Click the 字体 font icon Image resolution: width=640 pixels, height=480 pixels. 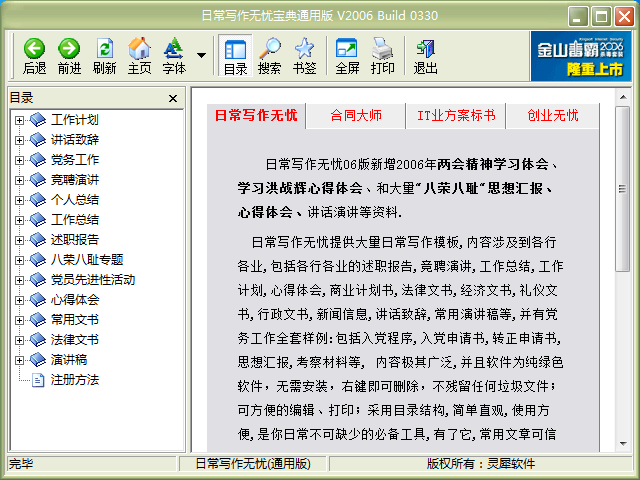click(173, 48)
